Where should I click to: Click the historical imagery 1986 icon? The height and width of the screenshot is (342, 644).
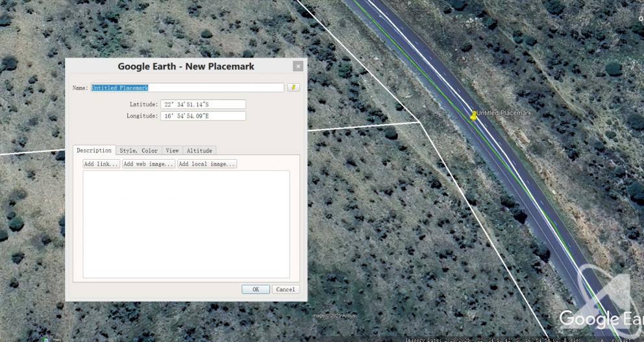point(47,339)
